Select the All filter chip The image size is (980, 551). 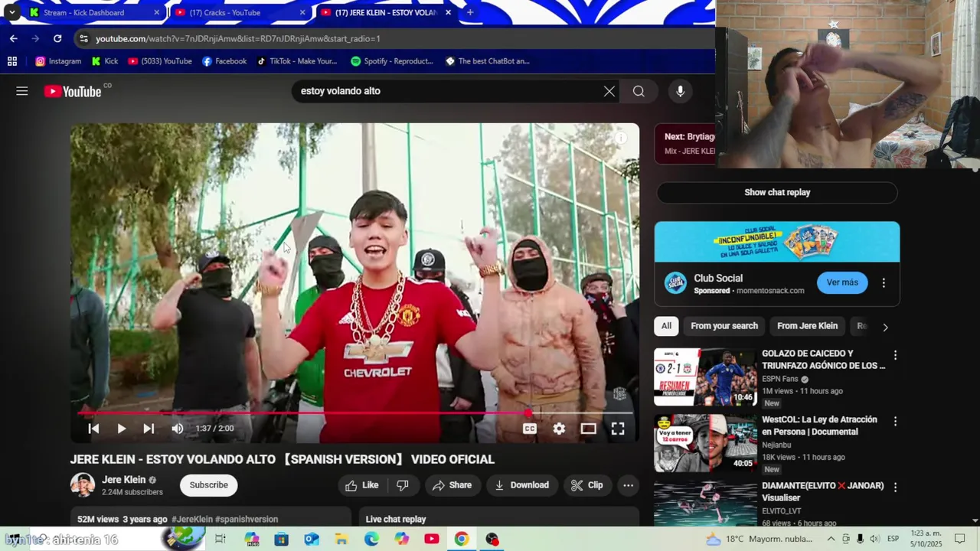(x=666, y=326)
